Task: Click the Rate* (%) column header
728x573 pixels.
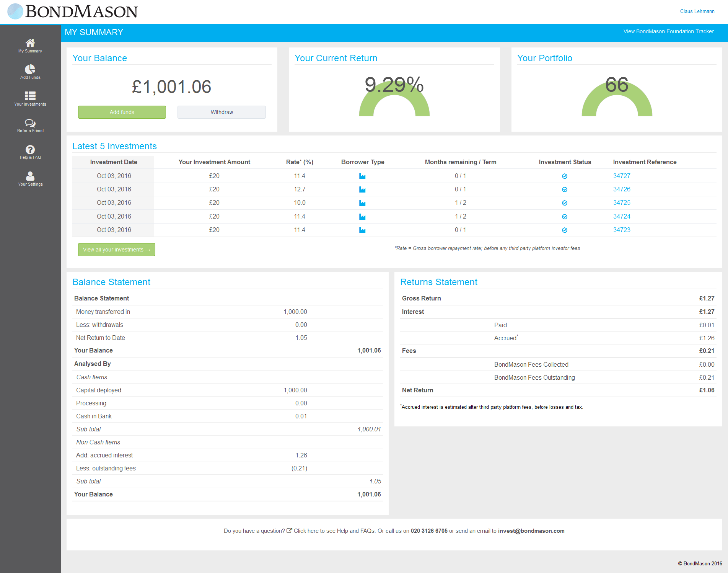Action: [x=300, y=162]
